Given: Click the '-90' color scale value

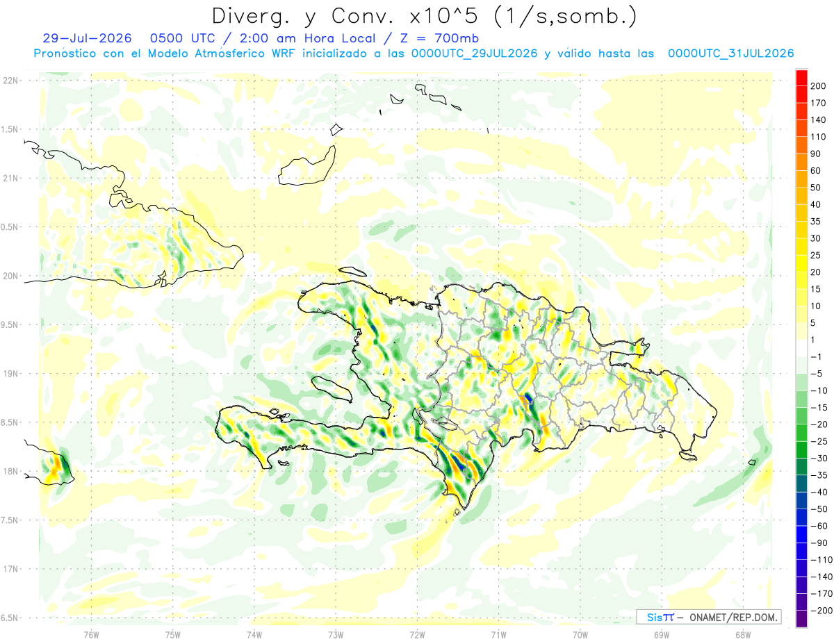Looking at the screenshot, I should [820, 543].
